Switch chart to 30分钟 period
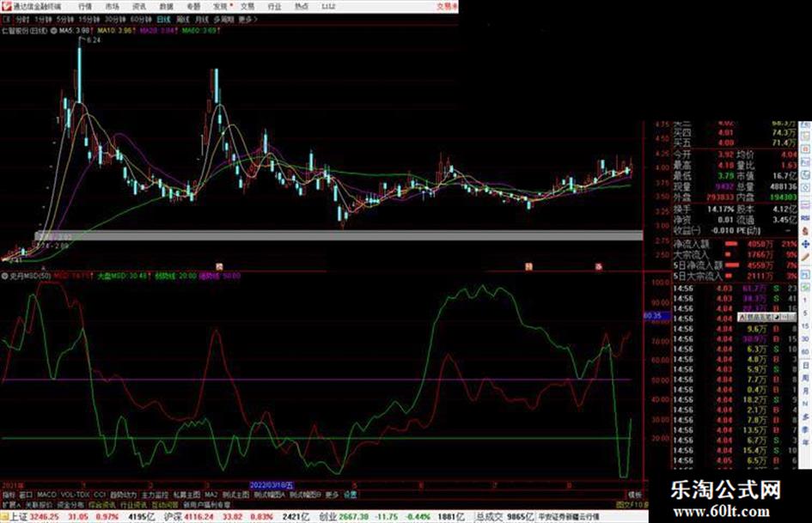 click(x=115, y=19)
